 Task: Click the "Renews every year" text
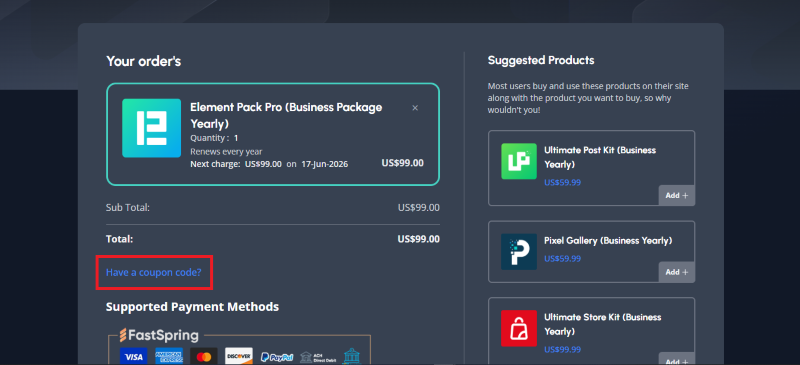click(x=226, y=152)
